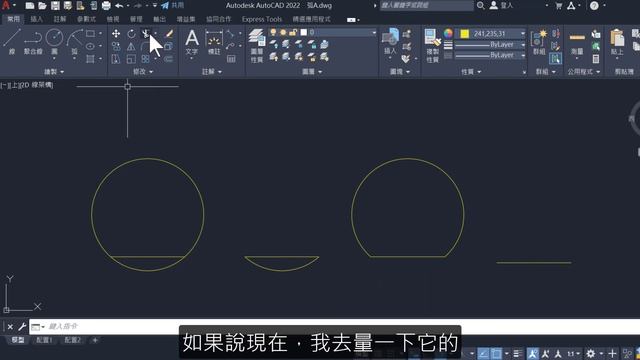This screenshot has height=360, width=640.
Task: Open the Annotate (註解) ribbon tab
Action: click(60, 19)
